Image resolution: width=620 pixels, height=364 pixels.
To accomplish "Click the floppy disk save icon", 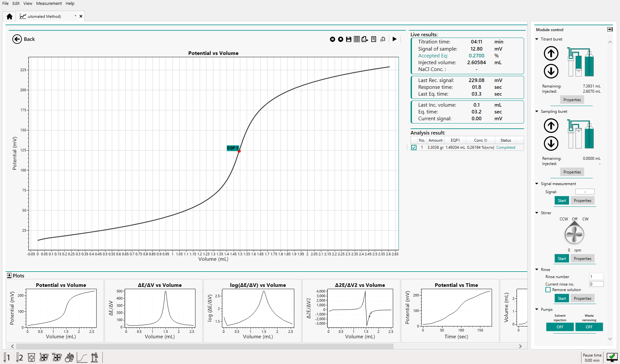I will coord(349,39).
